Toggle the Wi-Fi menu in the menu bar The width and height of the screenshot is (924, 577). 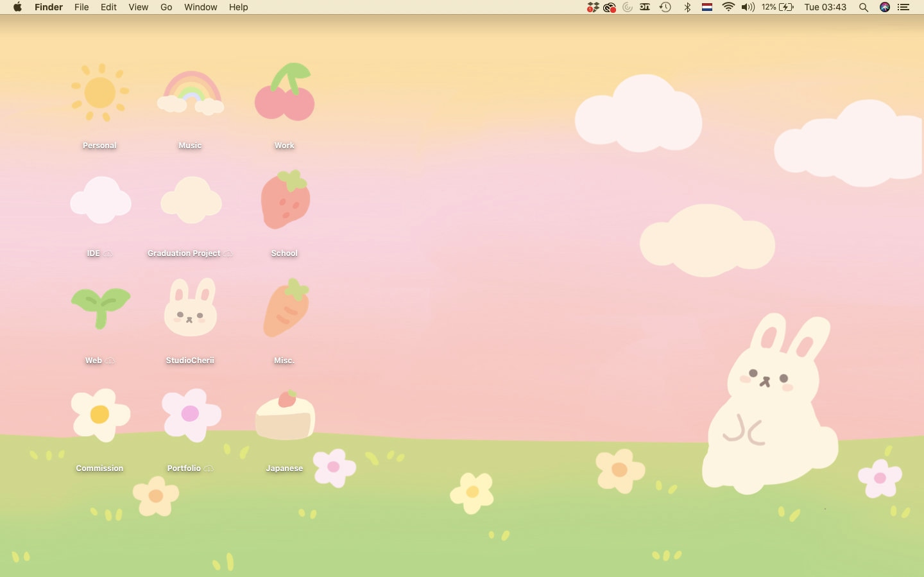pos(728,7)
